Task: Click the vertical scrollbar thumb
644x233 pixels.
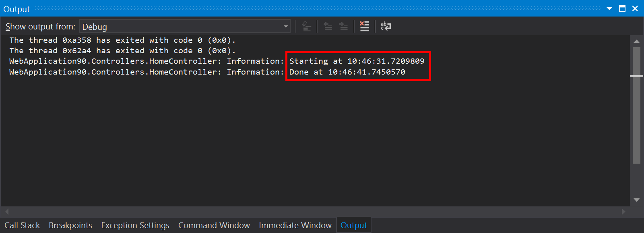Action: coord(636,106)
